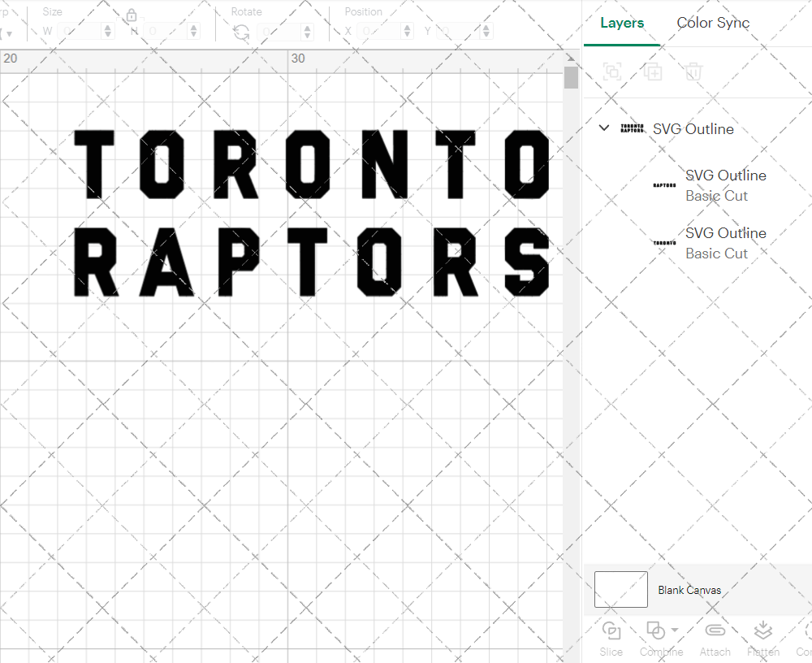Select the TORONTO SVG Outline Basic Cut layer
812x663 pixels.
click(x=726, y=243)
